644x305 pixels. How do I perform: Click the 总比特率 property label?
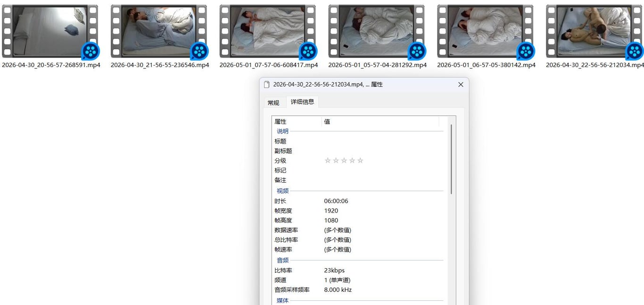(x=286, y=240)
